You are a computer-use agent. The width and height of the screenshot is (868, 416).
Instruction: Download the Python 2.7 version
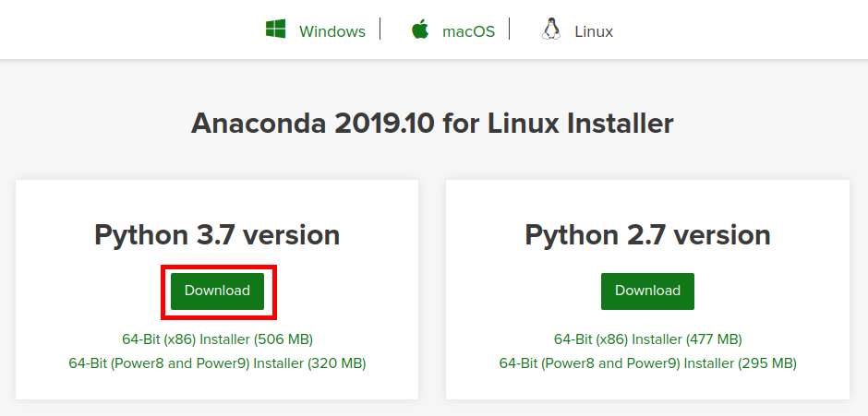click(x=647, y=291)
